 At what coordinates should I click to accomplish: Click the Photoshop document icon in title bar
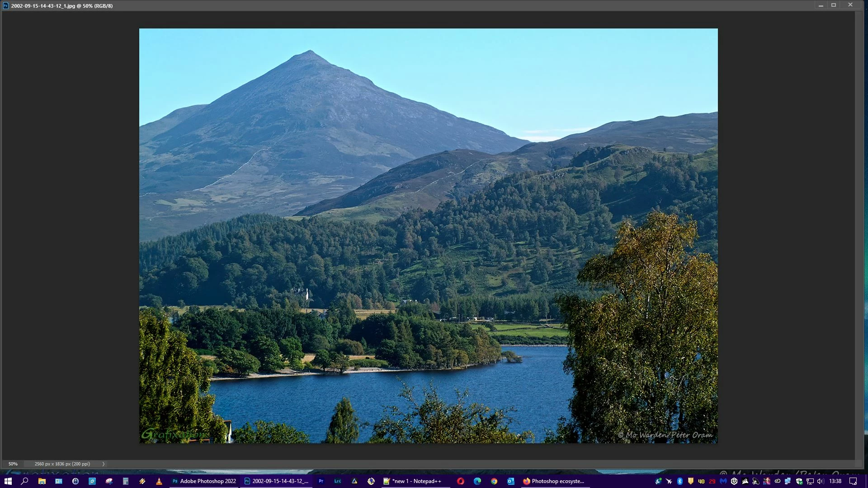point(5,6)
